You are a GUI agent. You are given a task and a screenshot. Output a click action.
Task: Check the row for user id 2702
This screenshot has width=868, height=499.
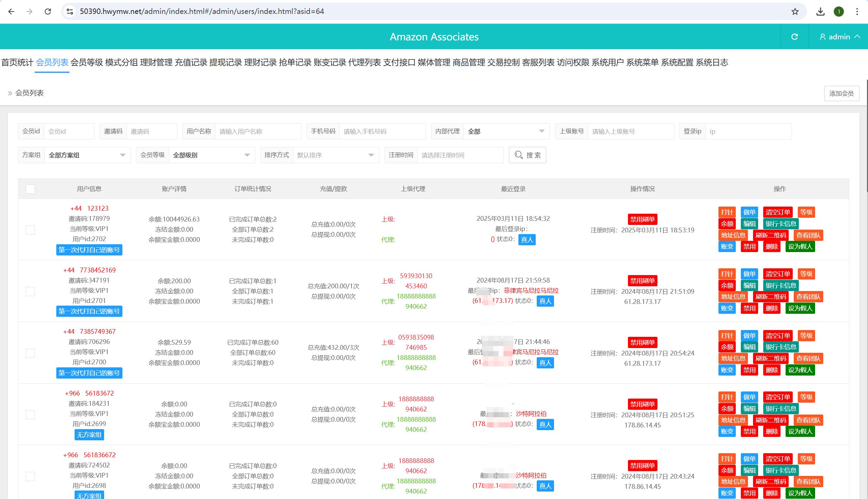click(30, 230)
